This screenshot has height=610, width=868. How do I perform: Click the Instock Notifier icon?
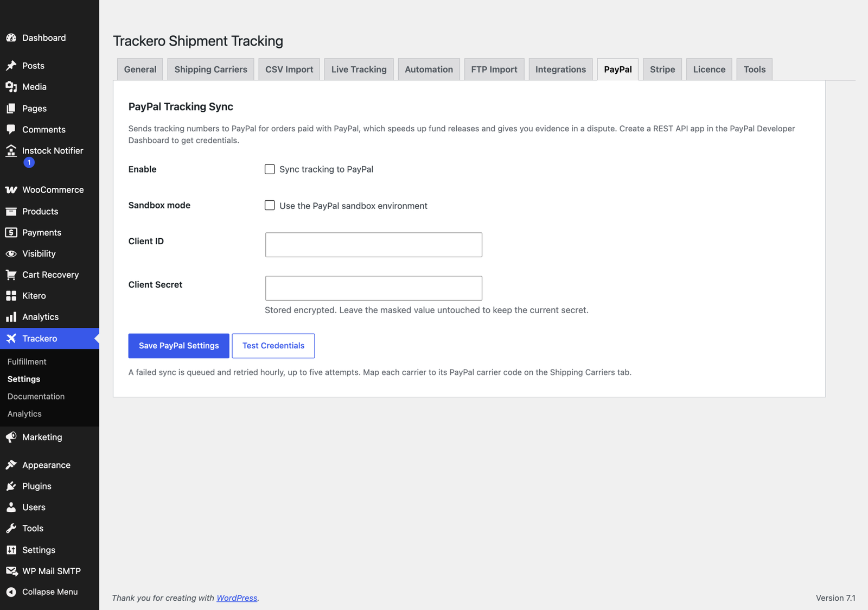pyautogui.click(x=11, y=151)
